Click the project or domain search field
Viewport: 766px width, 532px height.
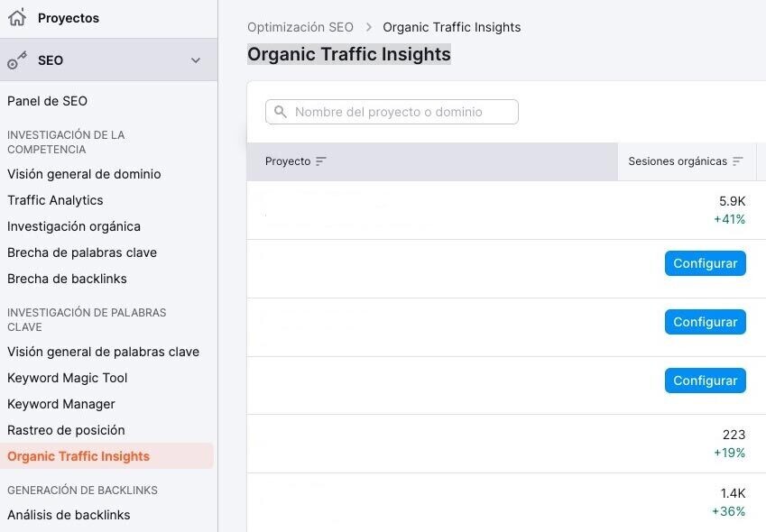pos(392,111)
